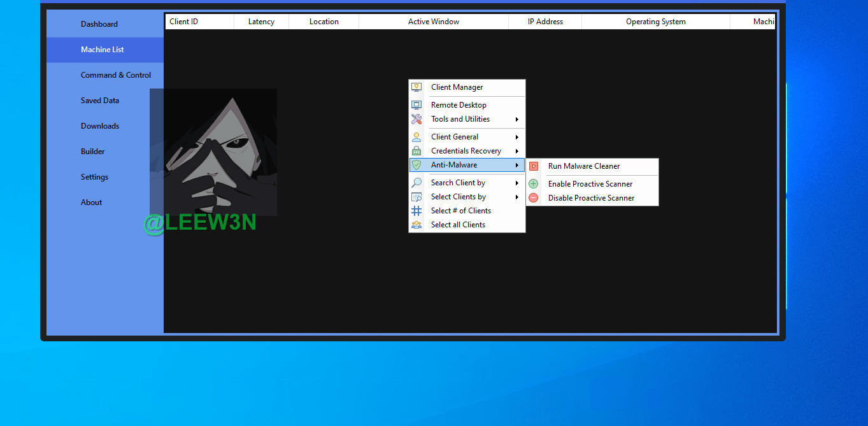The width and height of the screenshot is (868, 426).
Task: Click the IP Address column header
Action: pyautogui.click(x=545, y=22)
